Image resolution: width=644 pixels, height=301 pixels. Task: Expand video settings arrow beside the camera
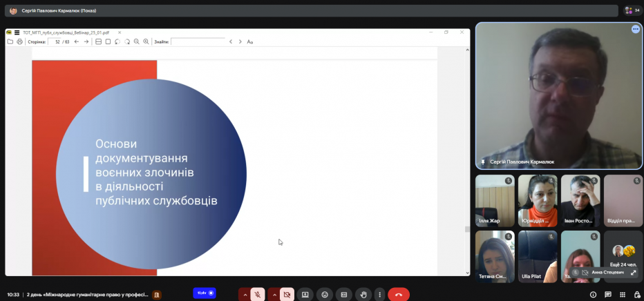click(x=274, y=294)
